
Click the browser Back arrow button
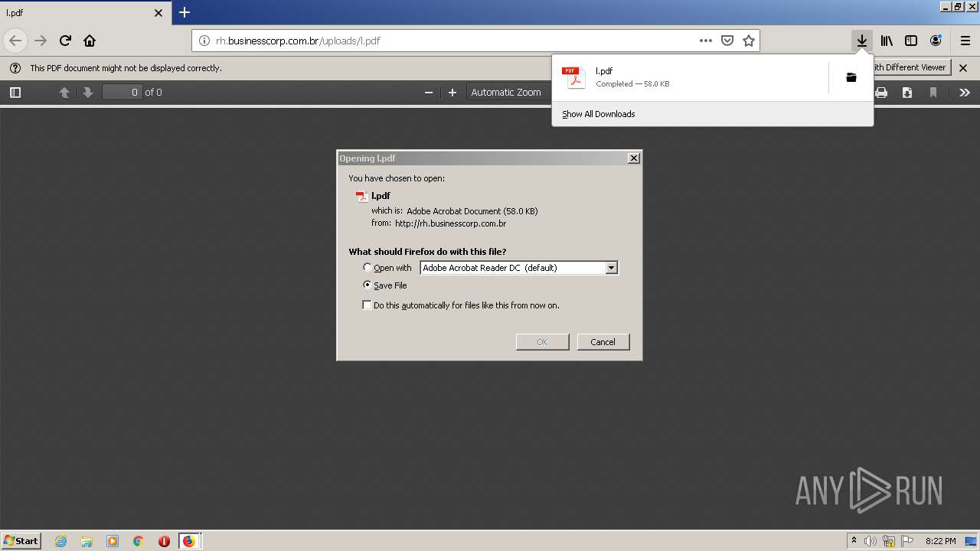point(15,41)
